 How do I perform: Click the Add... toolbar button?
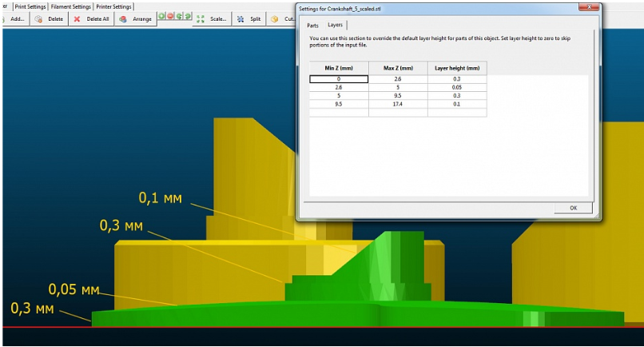point(16,19)
